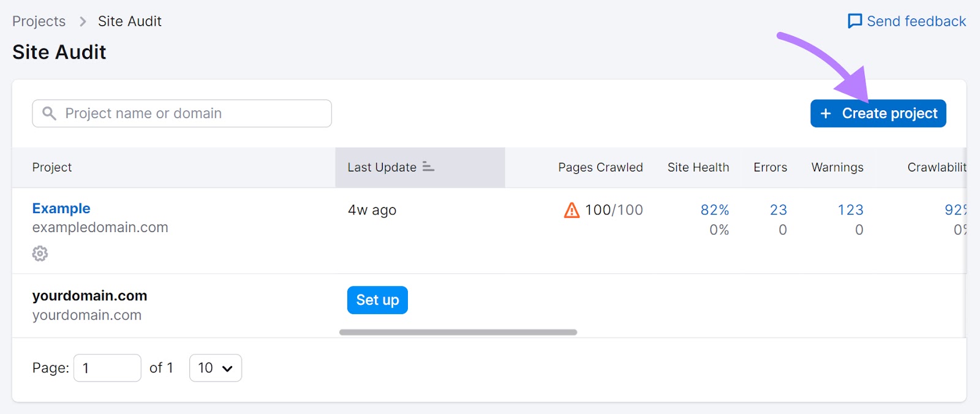Screen dimensions: 980x414
Task: Click the Project name or domain search field
Action: pyautogui.click(x=182, y=113)
